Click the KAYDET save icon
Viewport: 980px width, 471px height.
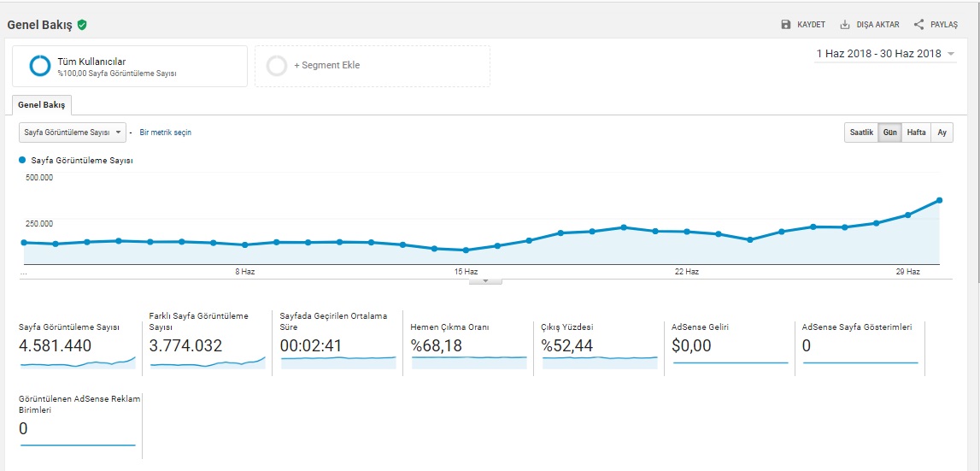pyautogui.click(x=786, y=25)
